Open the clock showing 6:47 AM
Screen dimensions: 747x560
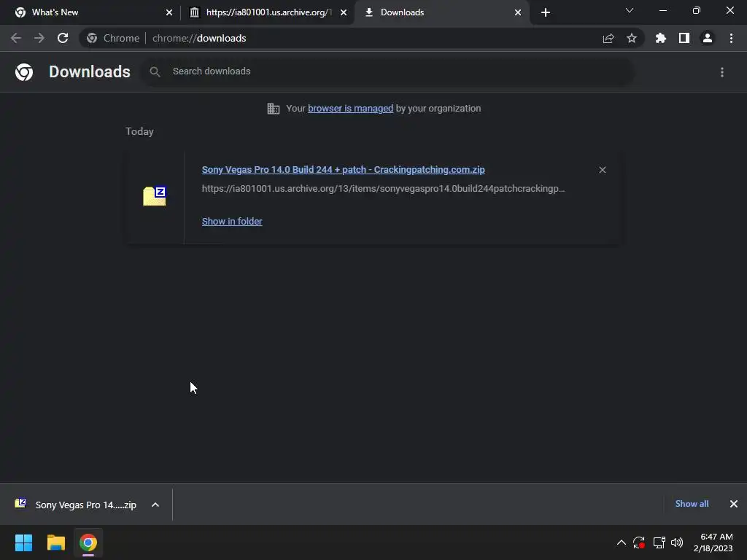[x=713, y=542]
